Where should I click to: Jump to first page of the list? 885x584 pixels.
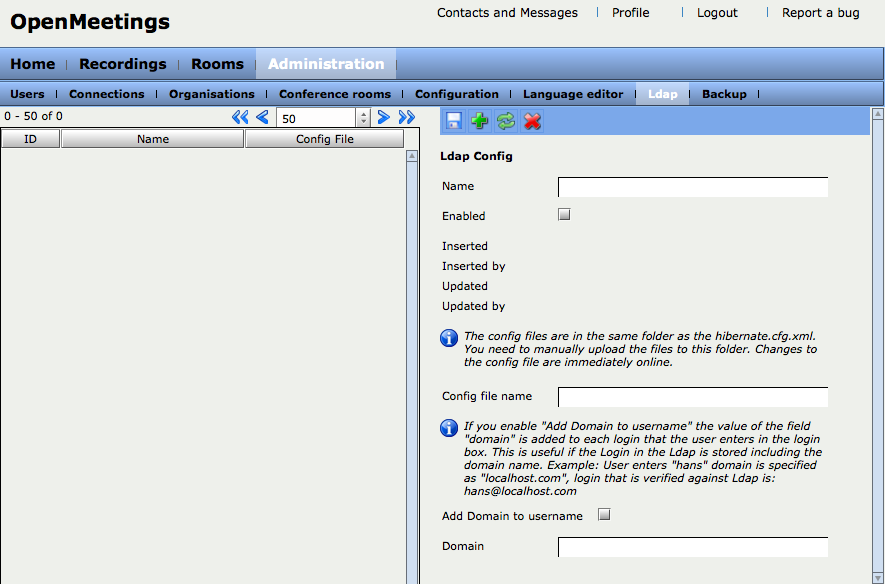coord(240,117)
